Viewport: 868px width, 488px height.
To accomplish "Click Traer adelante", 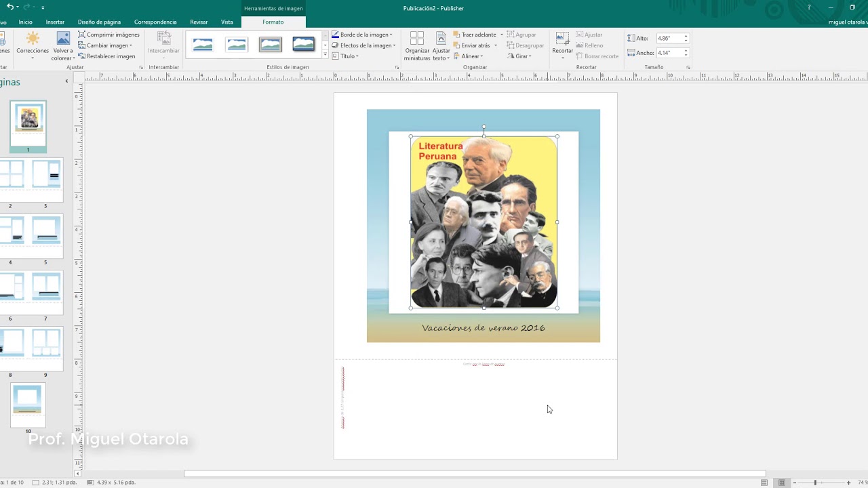I will pyautogui.click(x=475, y=35).
